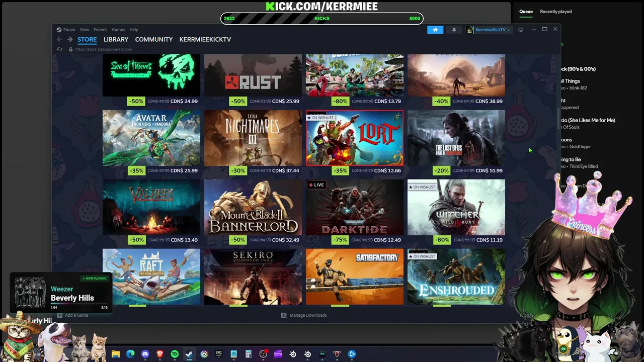644x362 pixels.
Task: Select the STORE tab
Action: [87, 39]
